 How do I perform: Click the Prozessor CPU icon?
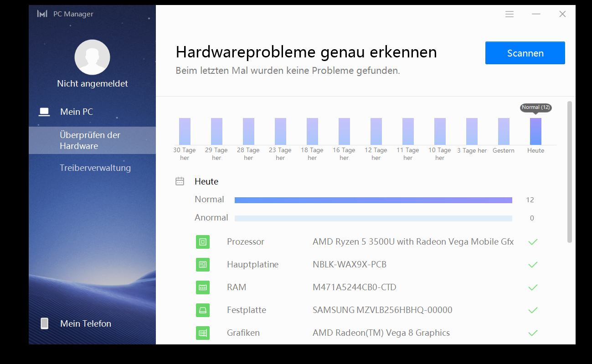coord(203,242)
